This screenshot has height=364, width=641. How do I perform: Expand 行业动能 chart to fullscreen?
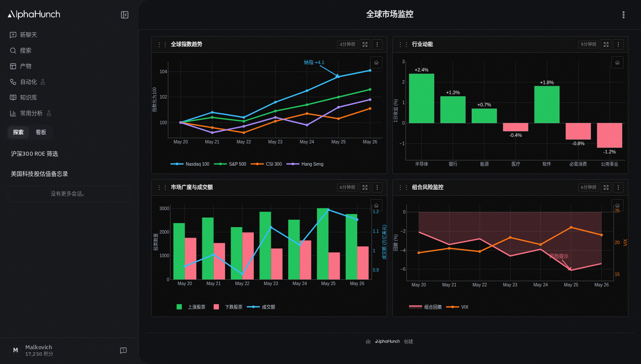pos(606,44)
